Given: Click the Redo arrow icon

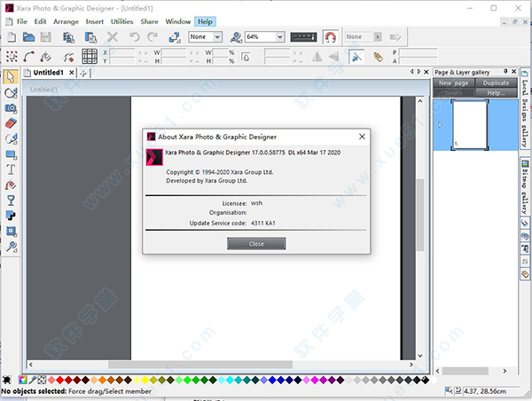Looking at the screenshot, I should click(x=153, y=36).
